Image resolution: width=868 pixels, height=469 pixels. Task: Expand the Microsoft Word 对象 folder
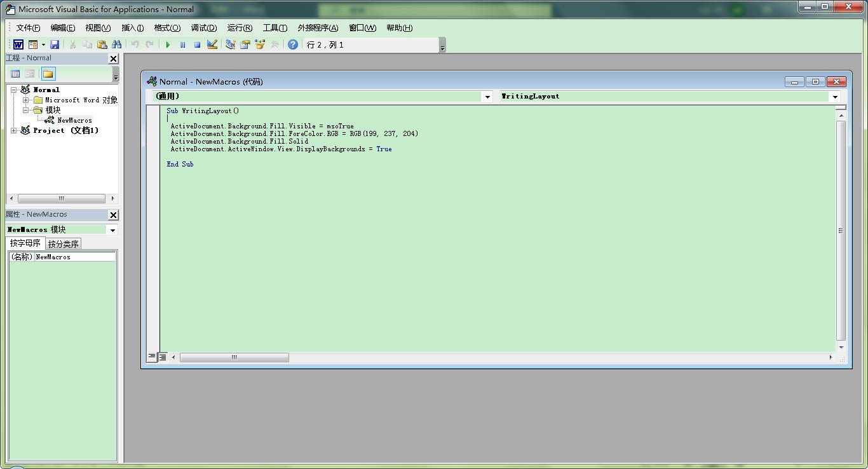26,100
